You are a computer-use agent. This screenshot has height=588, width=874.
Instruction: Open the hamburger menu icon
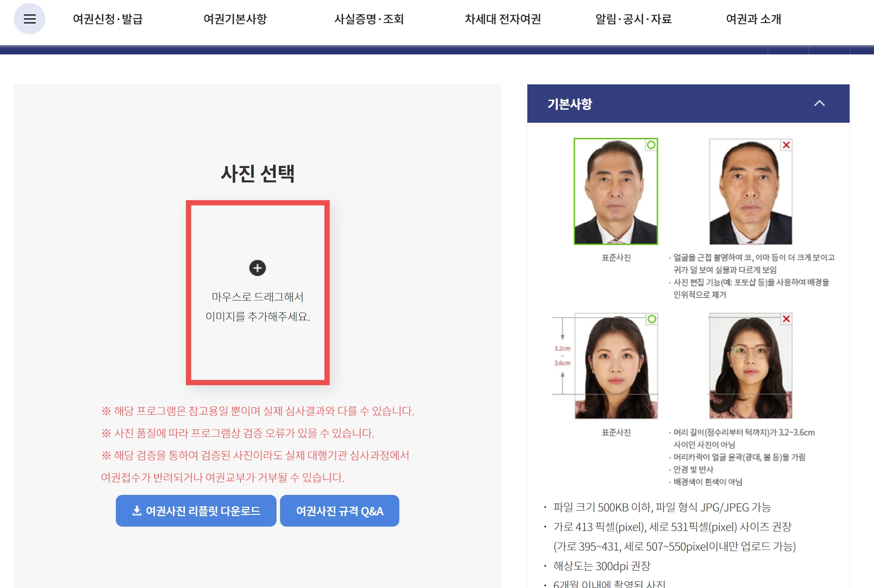(x=29, y=19)
